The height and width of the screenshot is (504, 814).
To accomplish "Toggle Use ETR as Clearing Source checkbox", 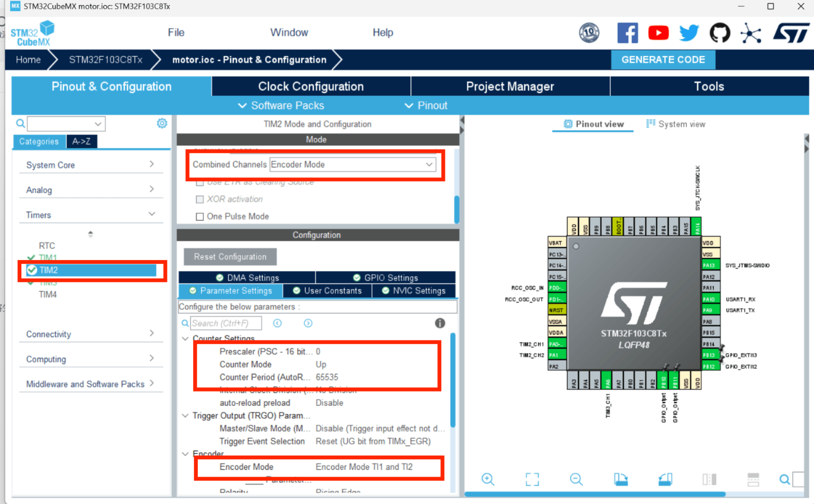I will point(199,183).
